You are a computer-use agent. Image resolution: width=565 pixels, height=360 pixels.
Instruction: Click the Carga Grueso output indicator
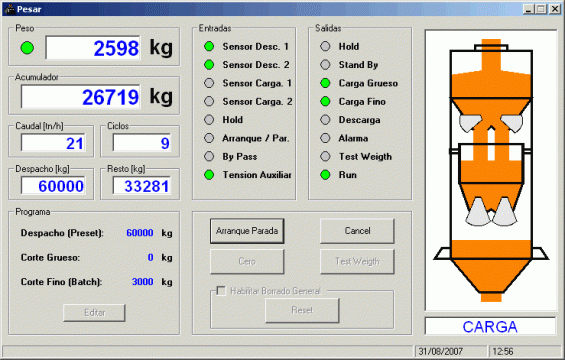(x=325, y=83)
